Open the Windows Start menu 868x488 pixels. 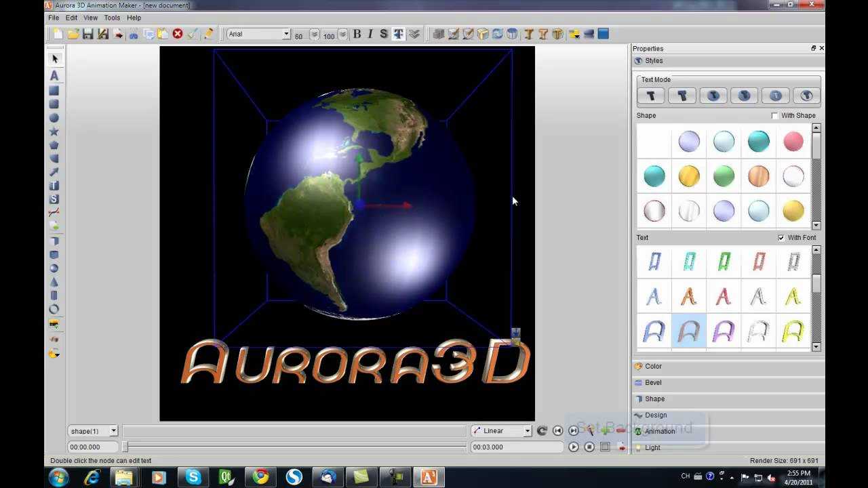pos(59,477)
